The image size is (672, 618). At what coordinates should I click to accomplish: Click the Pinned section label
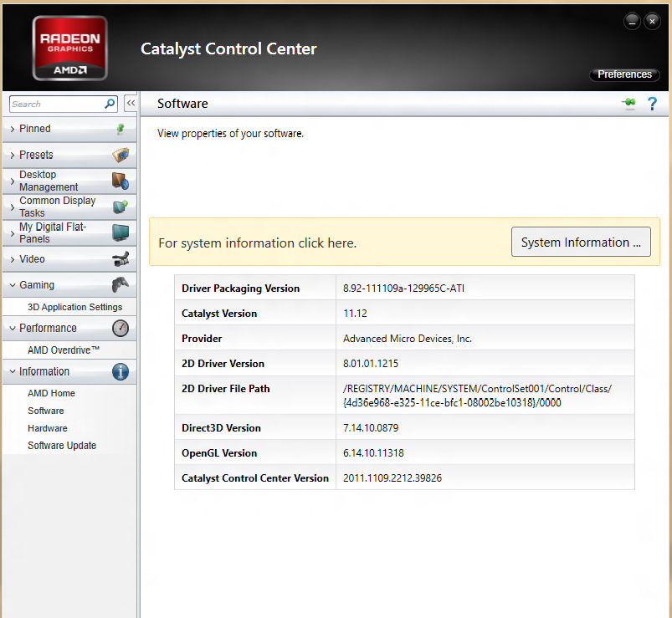[x=34, y=129]
